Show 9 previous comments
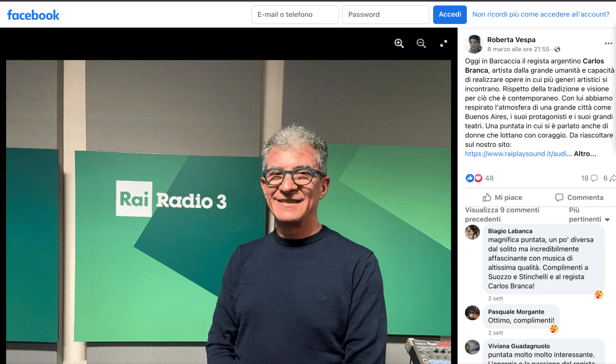 click(502, 215)
